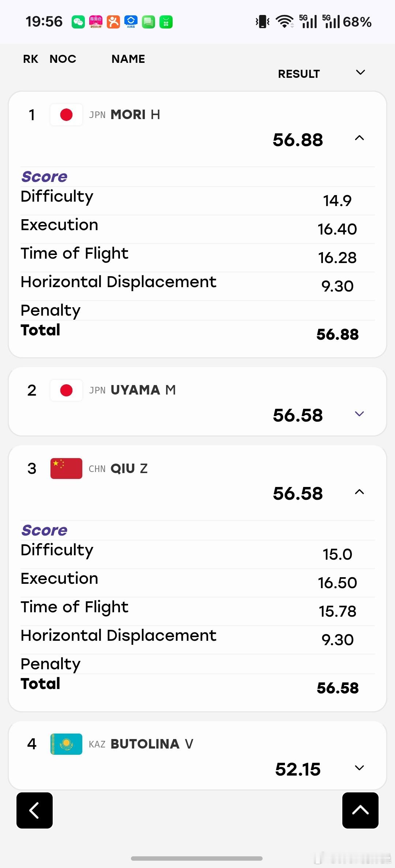Tap the NOC column header
The width and height of the screenshot is (395, 868).
coord(63,59)
